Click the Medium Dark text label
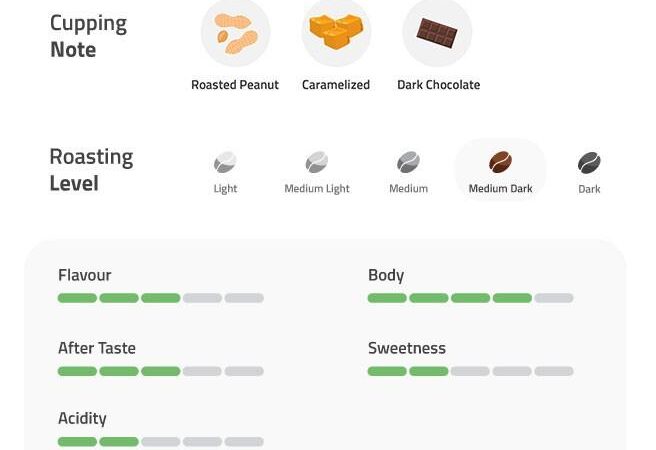The height and width of the screenshot is (450, 656). click(x=500, y=189)
